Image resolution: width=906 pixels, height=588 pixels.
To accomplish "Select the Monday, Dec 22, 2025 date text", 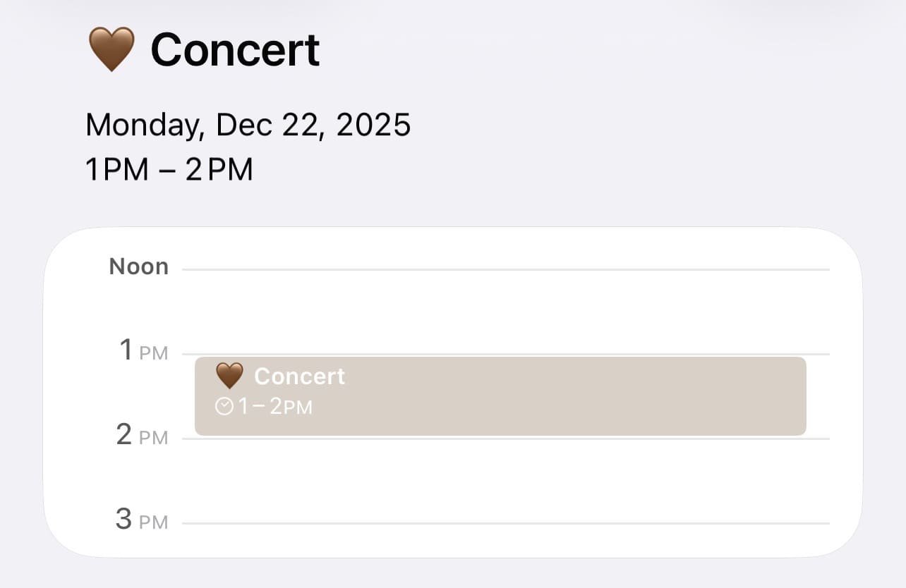I will (248, 125).
